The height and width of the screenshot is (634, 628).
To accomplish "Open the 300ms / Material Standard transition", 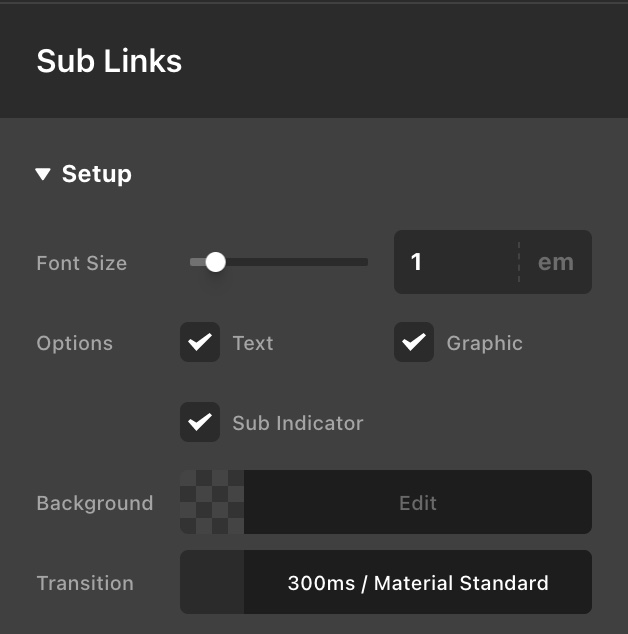I will 418,582.
